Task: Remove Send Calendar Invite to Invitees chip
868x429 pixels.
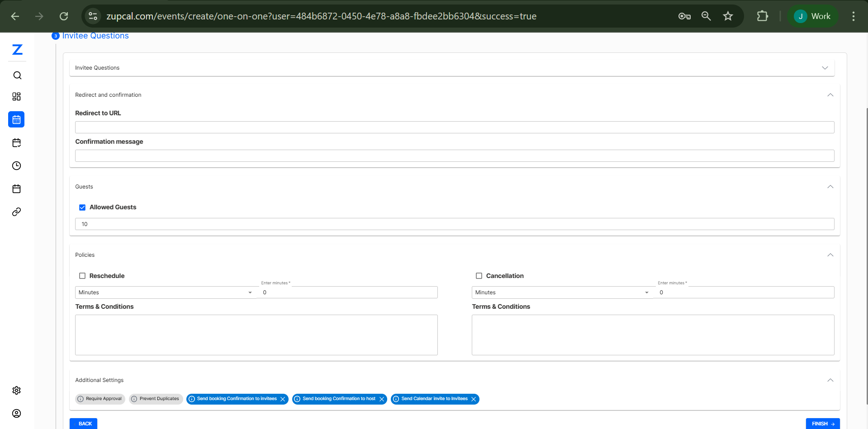Action: (x=474, y=399)
